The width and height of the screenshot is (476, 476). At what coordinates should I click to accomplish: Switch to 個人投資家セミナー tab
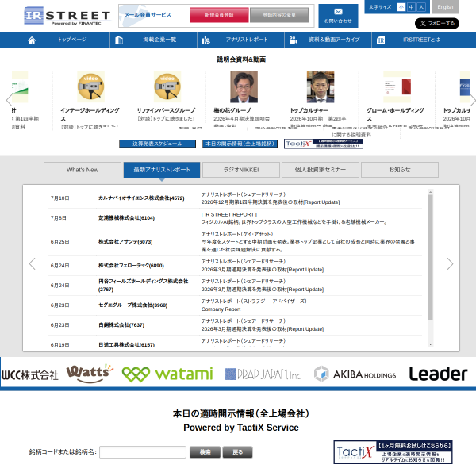(x=321, y=170)
